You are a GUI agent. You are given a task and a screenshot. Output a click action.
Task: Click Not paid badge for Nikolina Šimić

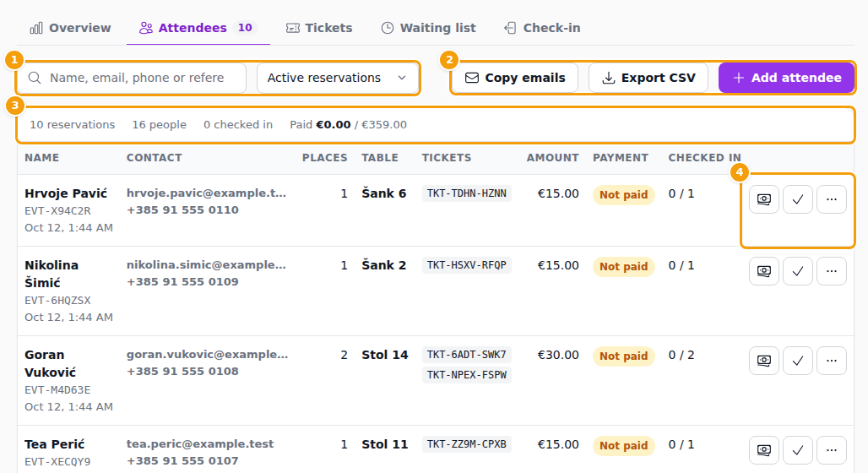623,267
